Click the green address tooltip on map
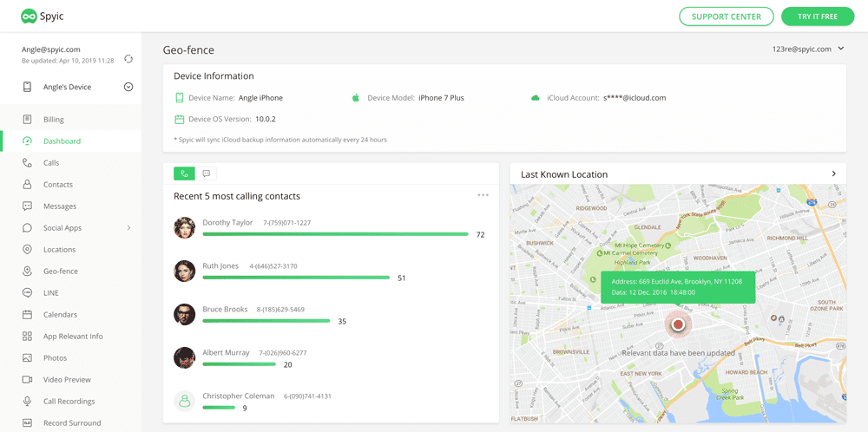 tap(677, 286)
